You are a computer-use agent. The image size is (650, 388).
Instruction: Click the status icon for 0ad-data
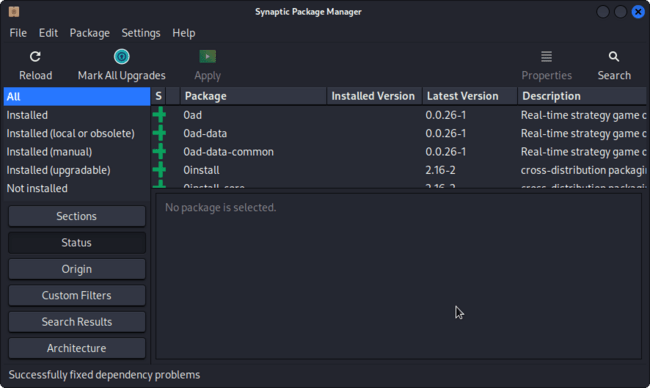[x=159, y=133]
